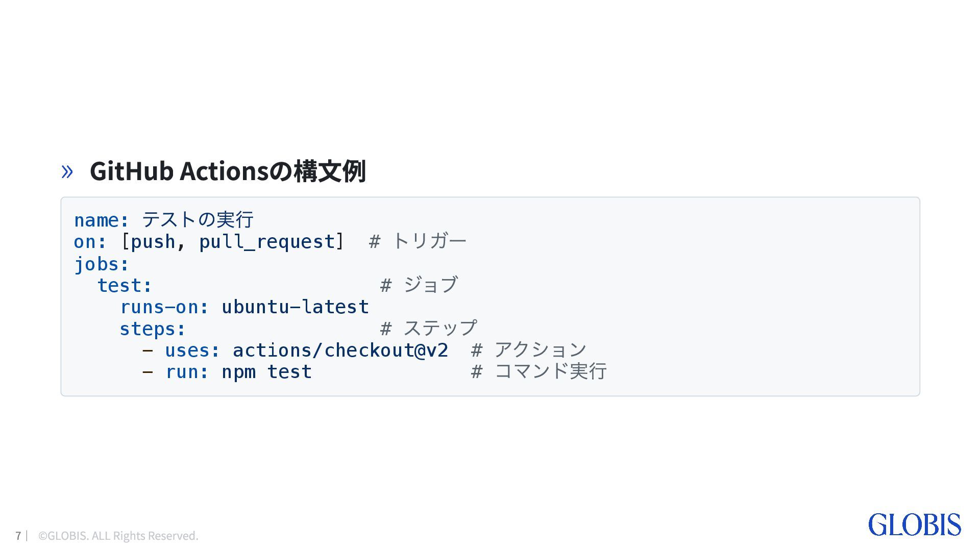This screenshot has width=980, height=551.
Task: Click the "steps:" key
Action: (153, 329)
